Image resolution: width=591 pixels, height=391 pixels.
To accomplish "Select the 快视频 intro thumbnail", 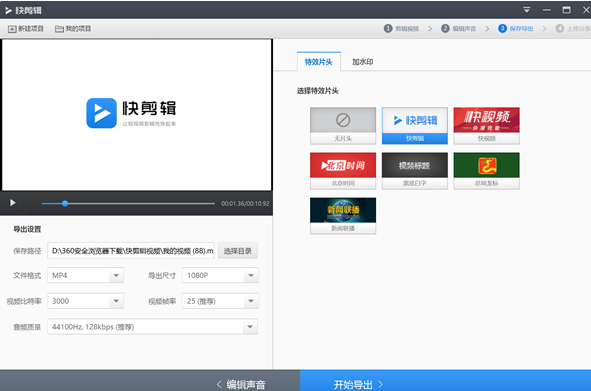I will [486, 126].
